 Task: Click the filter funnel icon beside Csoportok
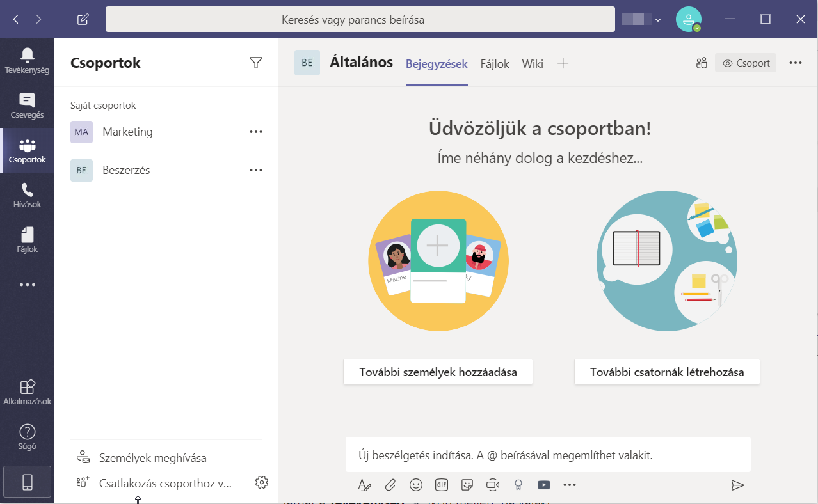point(256,63)
